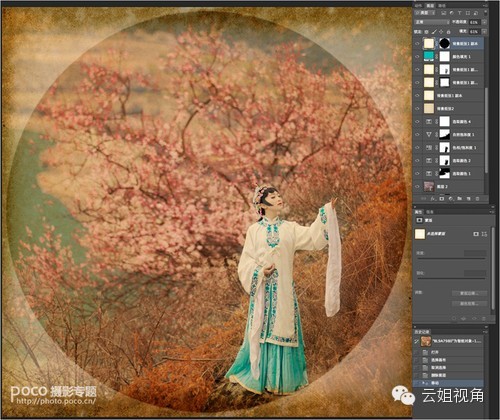Filter layers by adjustment layer type

[452, 13]
